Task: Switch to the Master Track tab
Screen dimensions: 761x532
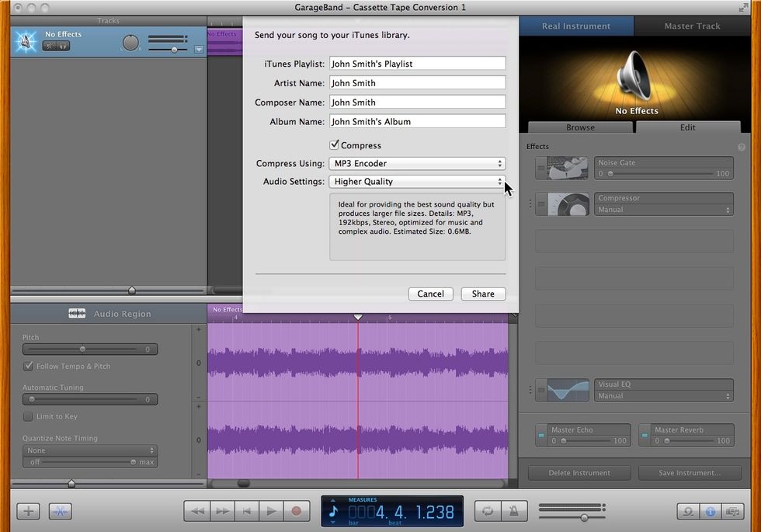Action: coord(691,26)
